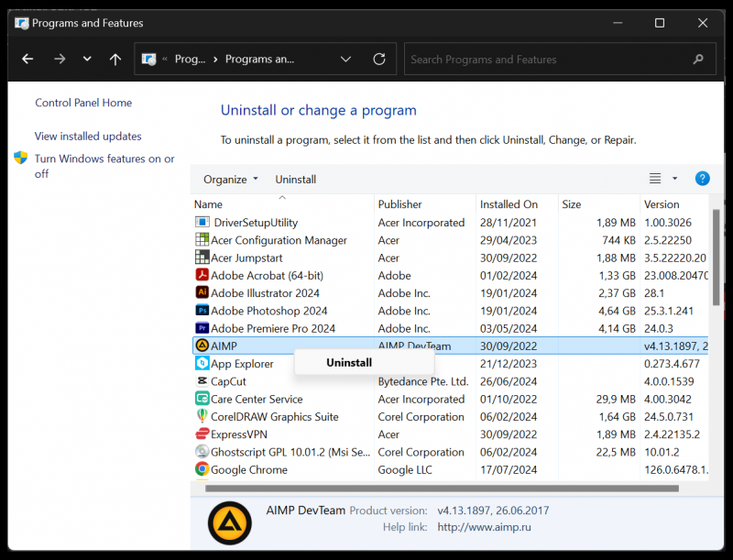
Task: Click the Uninstall toolbar button
Action: (295, 180)
